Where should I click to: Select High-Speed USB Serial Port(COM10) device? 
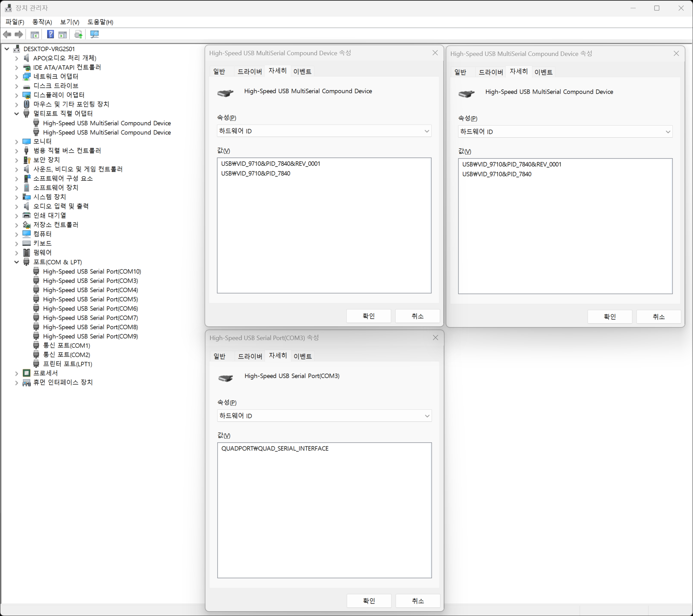coord(92,271)
